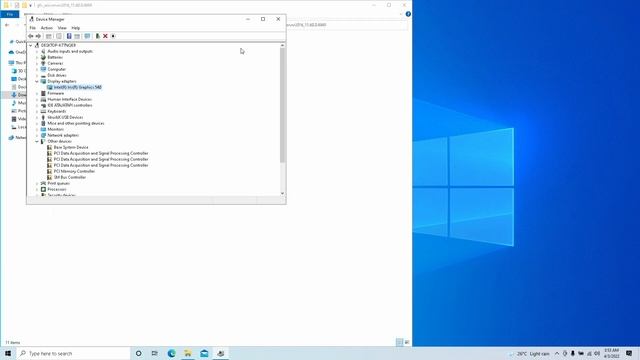This screenshot has width=640, height=360.
Task: Click the Type here to search box
Action: point(73,353)
